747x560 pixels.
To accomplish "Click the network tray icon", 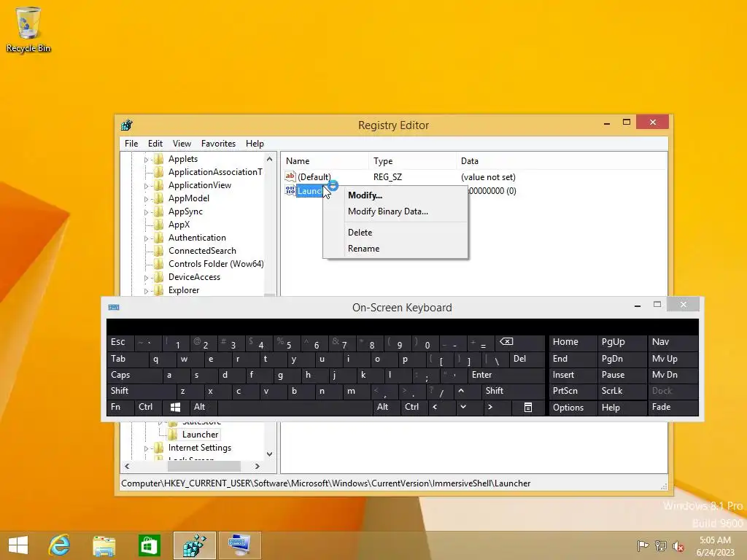I will click(x=660, y=545).
